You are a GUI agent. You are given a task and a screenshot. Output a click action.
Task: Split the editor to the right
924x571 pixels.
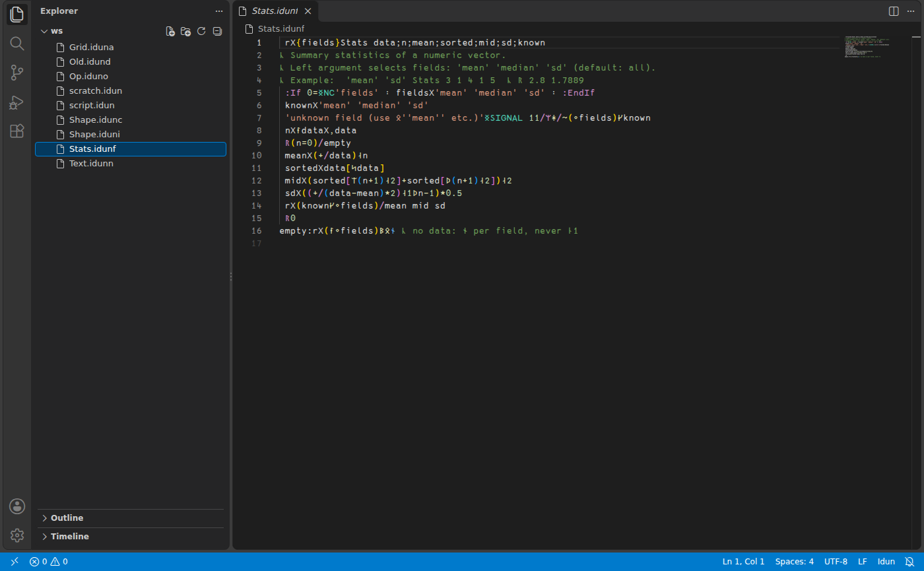pos(894,11)
